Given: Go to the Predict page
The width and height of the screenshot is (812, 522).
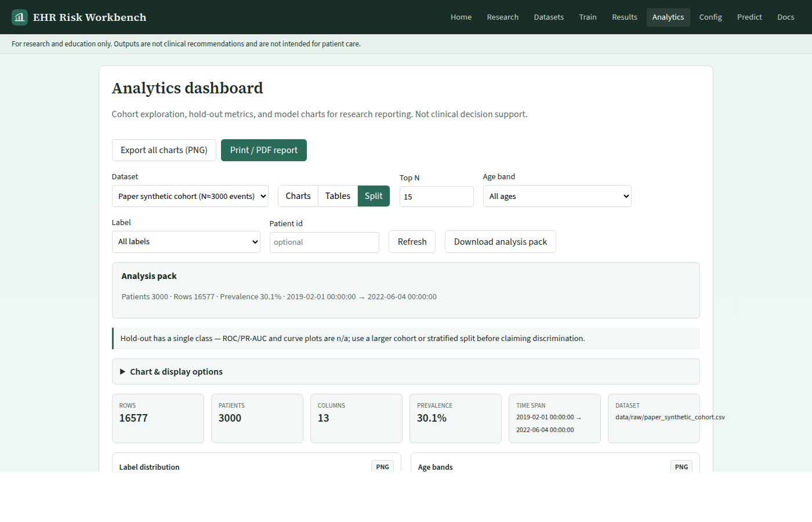Looking at the screenshot, I should click(749, 17).
